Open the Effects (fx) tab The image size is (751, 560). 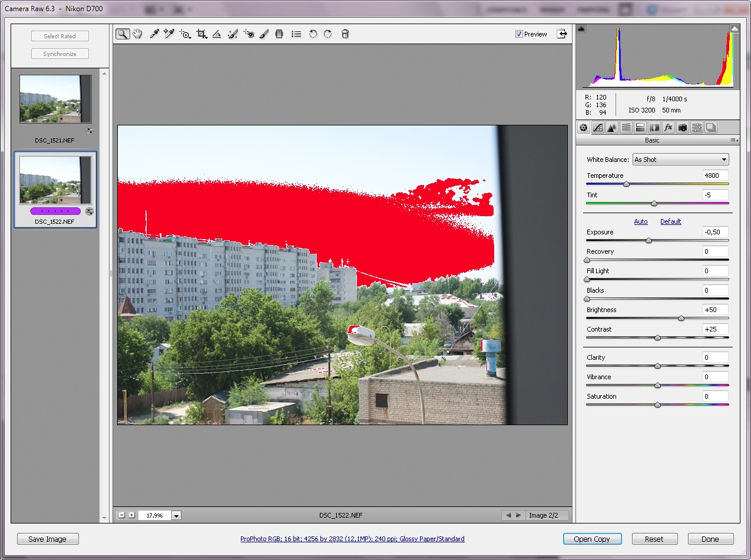pos(669,127)
